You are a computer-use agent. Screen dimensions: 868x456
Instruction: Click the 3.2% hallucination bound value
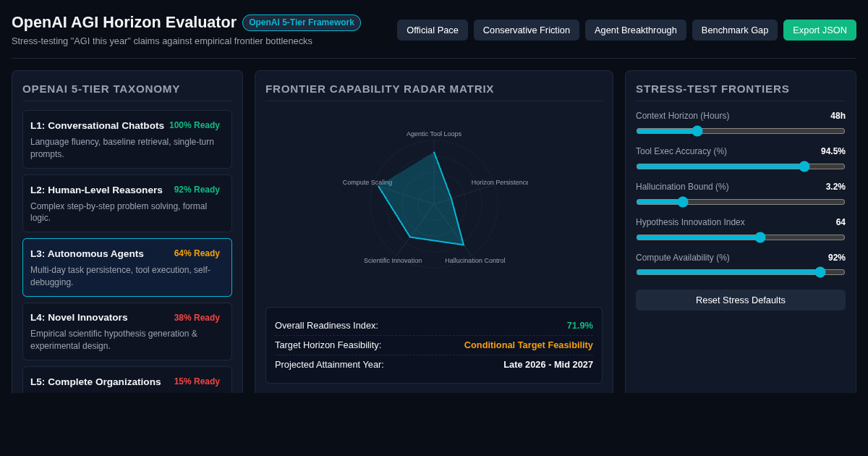[x=835, y=187]
